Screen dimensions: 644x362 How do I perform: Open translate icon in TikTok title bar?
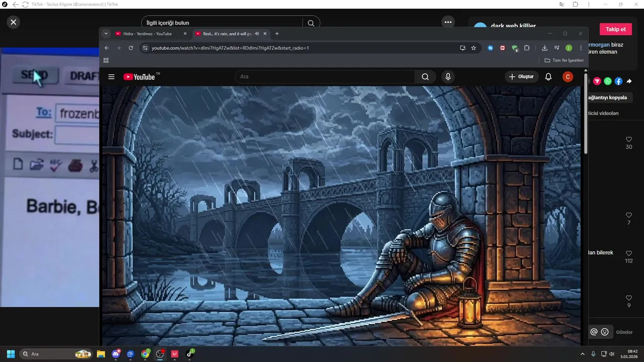click(561, 4)
